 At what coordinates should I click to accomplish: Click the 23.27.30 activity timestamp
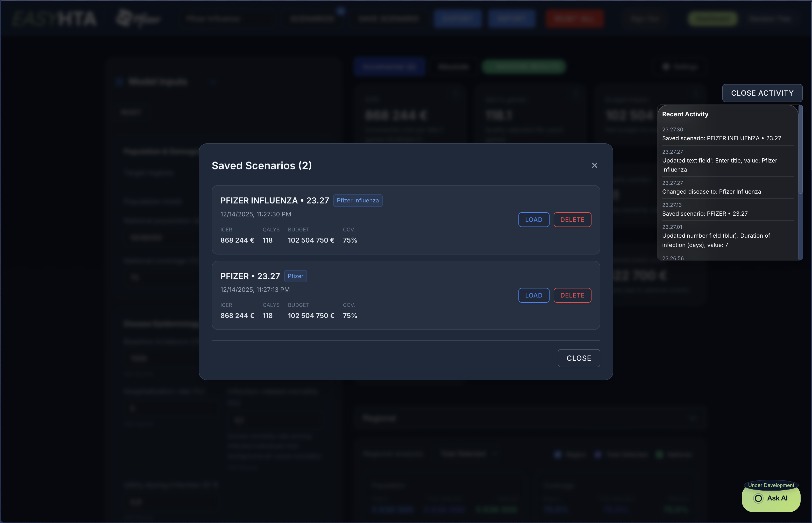(673, 130)
